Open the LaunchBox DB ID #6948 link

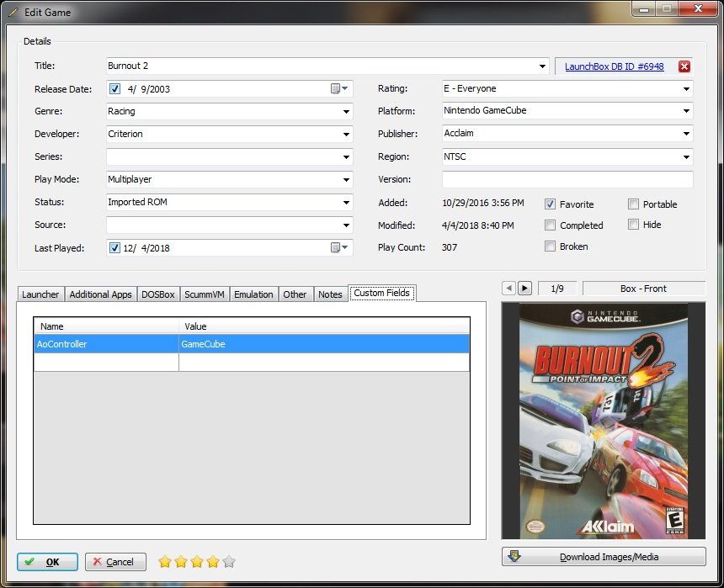click(614, 66)
